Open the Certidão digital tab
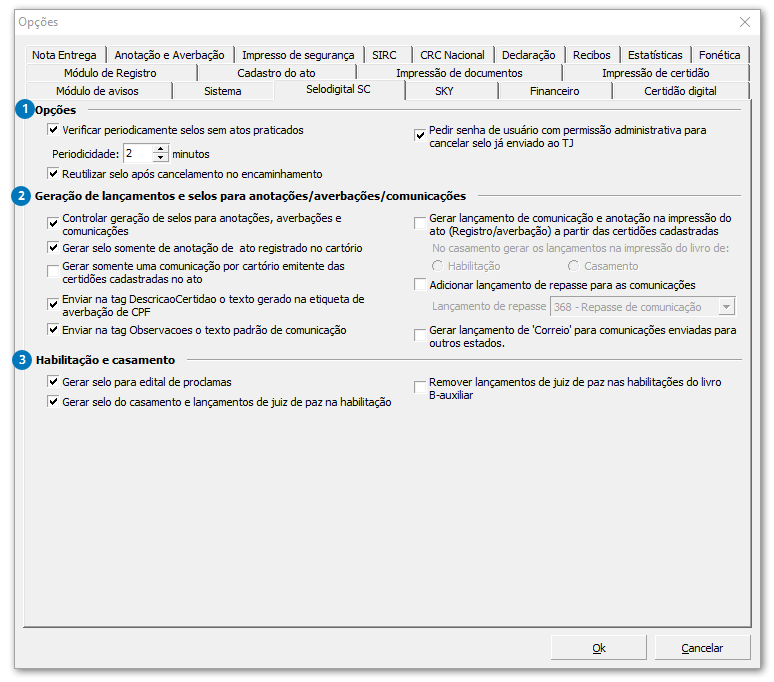 point(680,91)
